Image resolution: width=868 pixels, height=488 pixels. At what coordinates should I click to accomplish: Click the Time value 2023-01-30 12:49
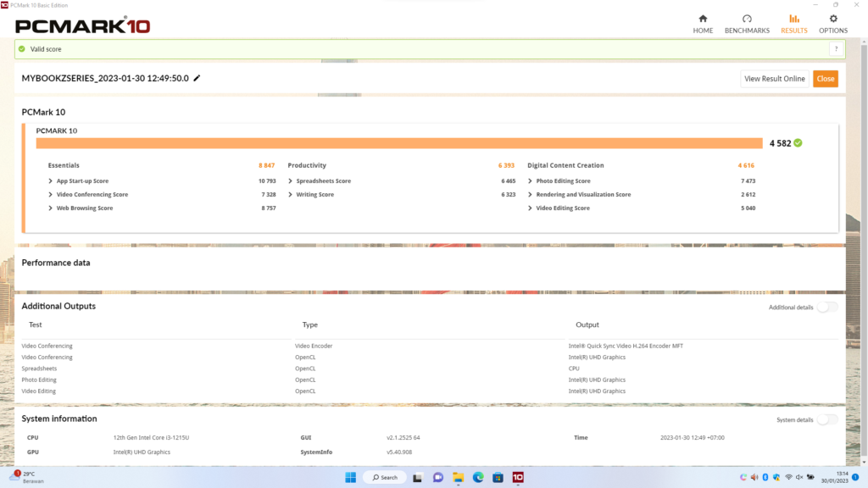coord(692,438)
